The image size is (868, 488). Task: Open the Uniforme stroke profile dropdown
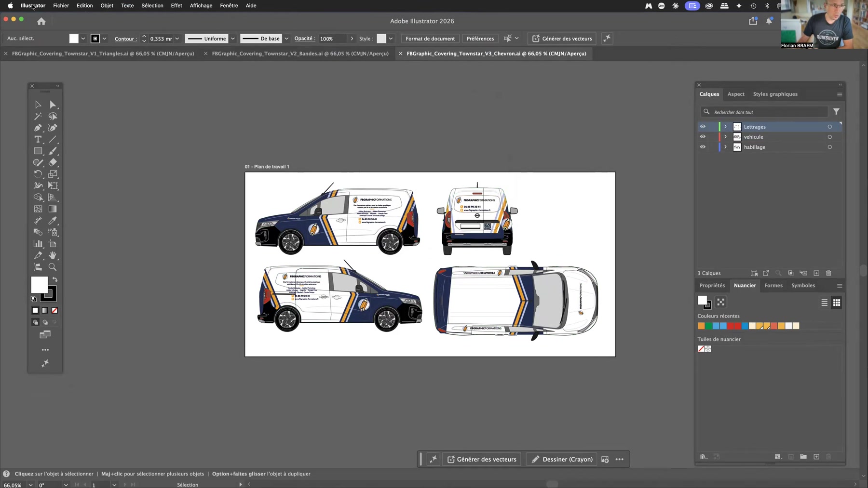point(233,39)
